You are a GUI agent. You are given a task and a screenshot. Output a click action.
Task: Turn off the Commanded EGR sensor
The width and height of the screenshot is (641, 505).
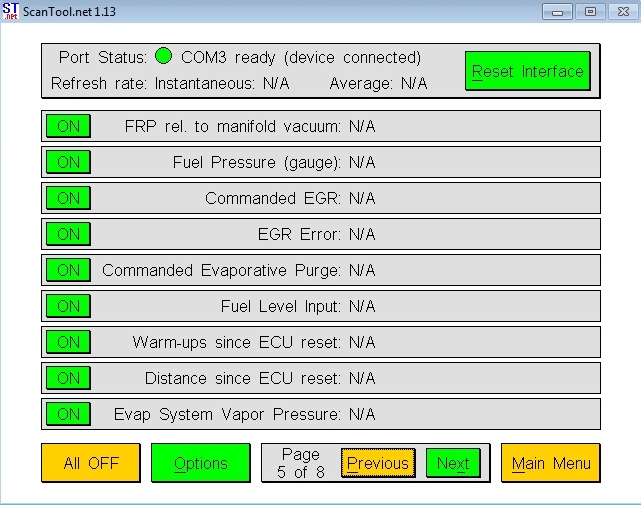click(68, 198)
